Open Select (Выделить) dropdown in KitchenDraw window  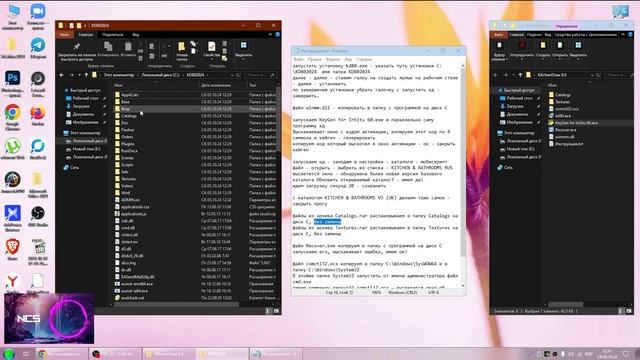coord(578,49)
